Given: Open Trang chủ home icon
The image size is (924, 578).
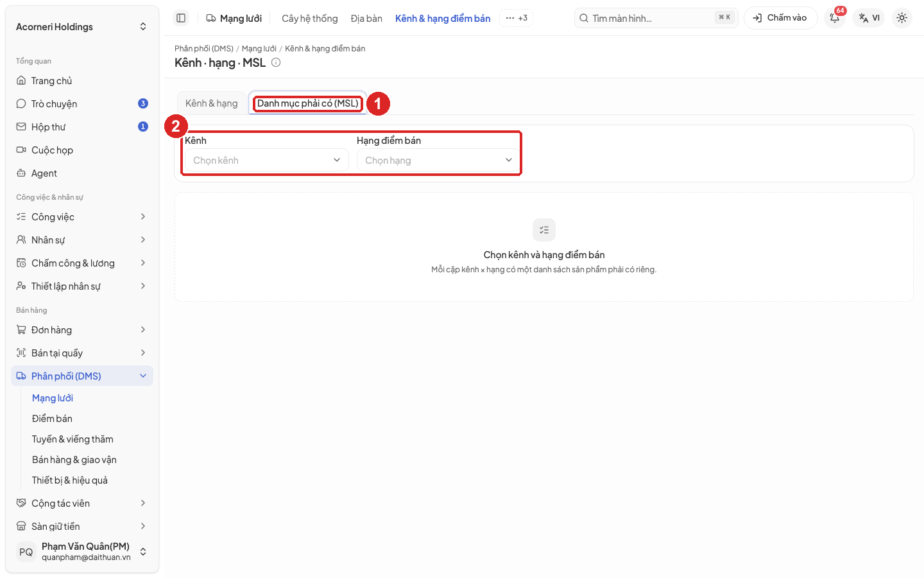Looking at the screenshot, I should [x=21, y=81].
